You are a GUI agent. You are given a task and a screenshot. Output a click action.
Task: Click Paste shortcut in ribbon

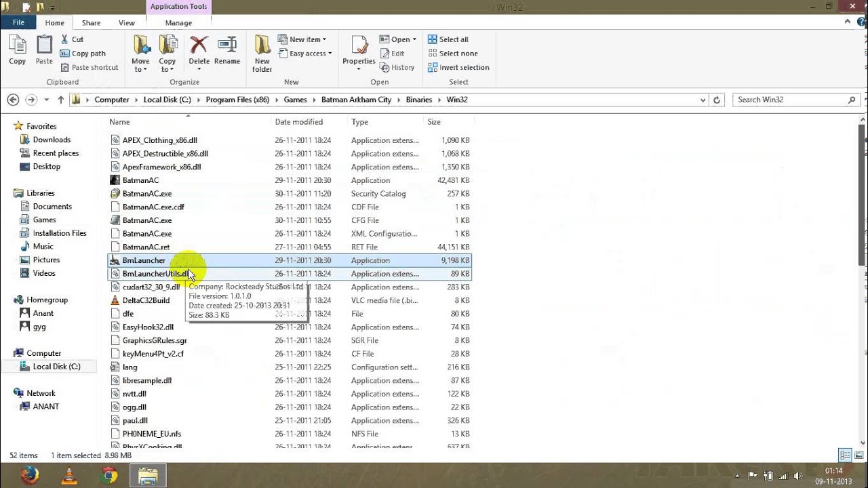(89, 67)
